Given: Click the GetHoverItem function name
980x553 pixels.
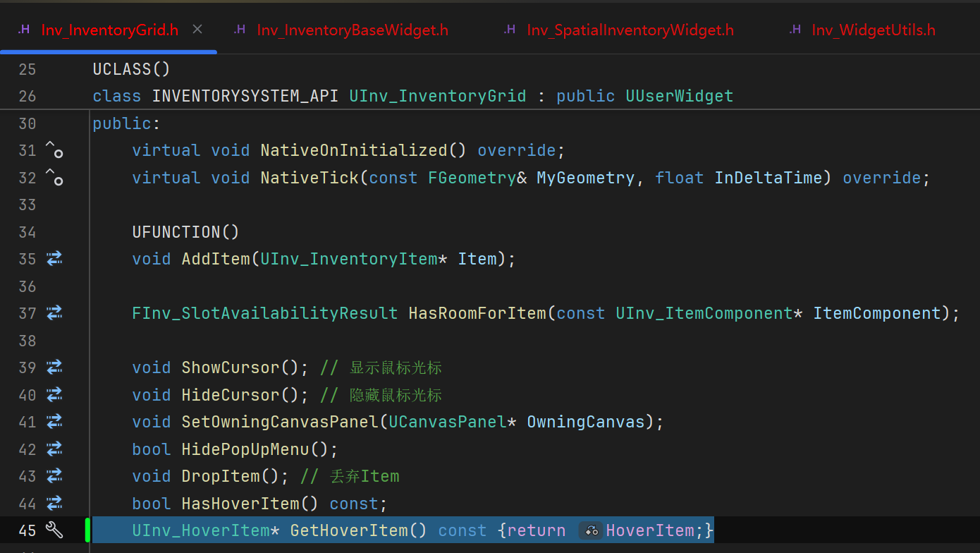Looking at the screenshot, I should click(x=349, y=530).
